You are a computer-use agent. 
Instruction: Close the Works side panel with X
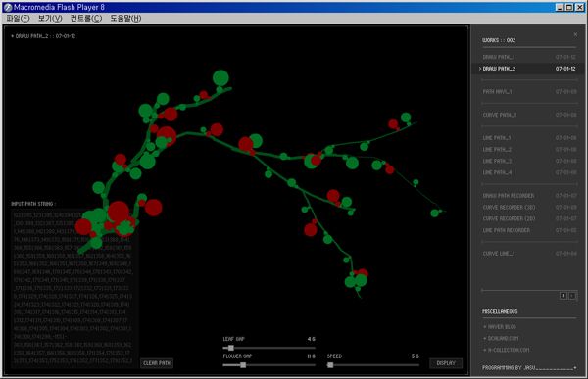click(575, 34)
